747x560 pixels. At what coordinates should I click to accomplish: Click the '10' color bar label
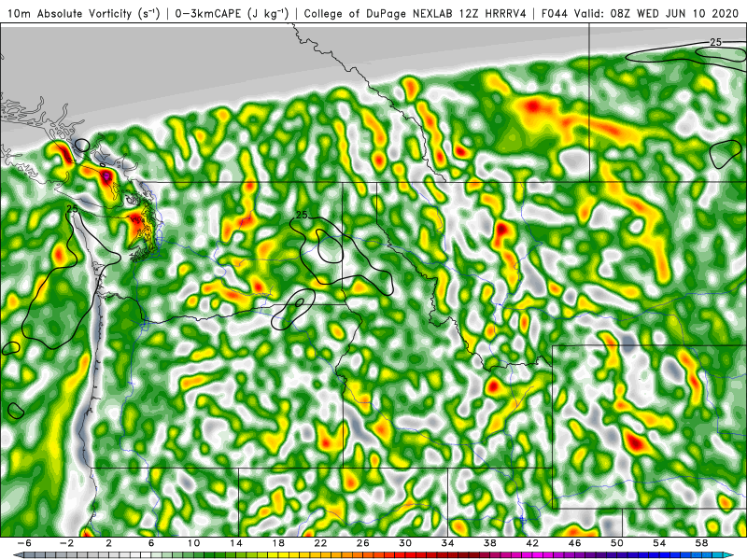coord(193,543)
